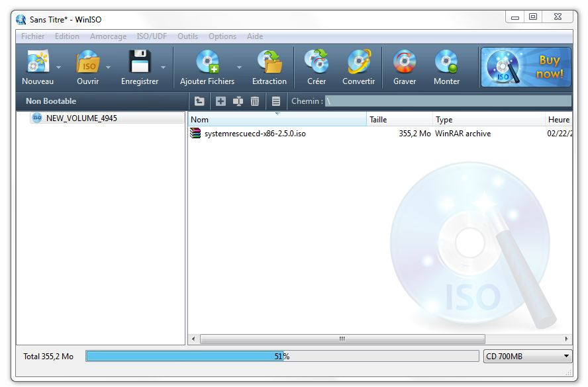Expand the Enregistrer dropdown arrow
588x387 pixels.
pos(163,67)
